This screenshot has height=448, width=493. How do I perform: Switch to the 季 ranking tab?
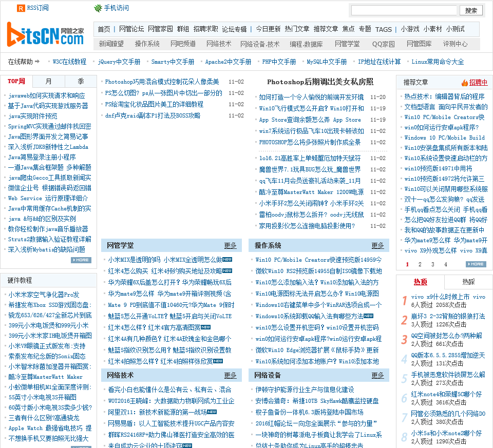(x=81, y=82)
